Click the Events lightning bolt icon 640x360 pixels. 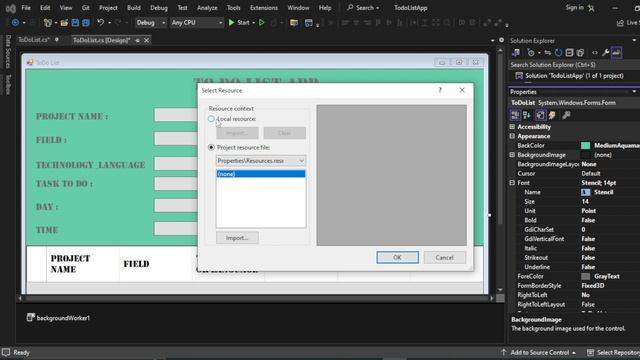[552, 115]
